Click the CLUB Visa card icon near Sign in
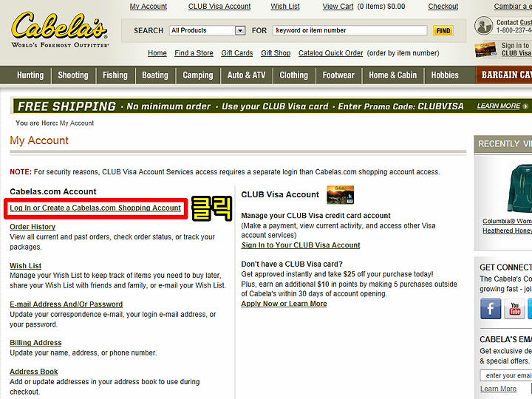The width and height of the screenshot is (532, 399). pyautogui.click(x=486, y=50)
